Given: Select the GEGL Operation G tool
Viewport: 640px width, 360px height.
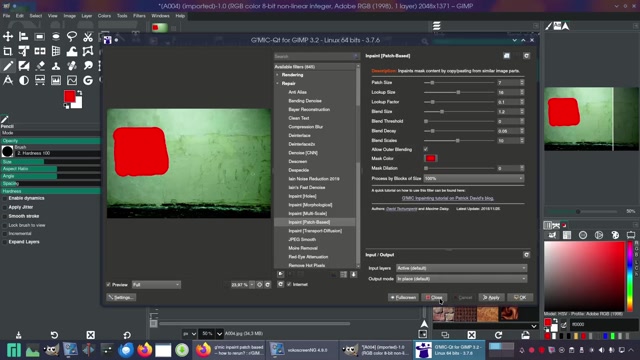Looking at the screenshot, I should [88, 80].
